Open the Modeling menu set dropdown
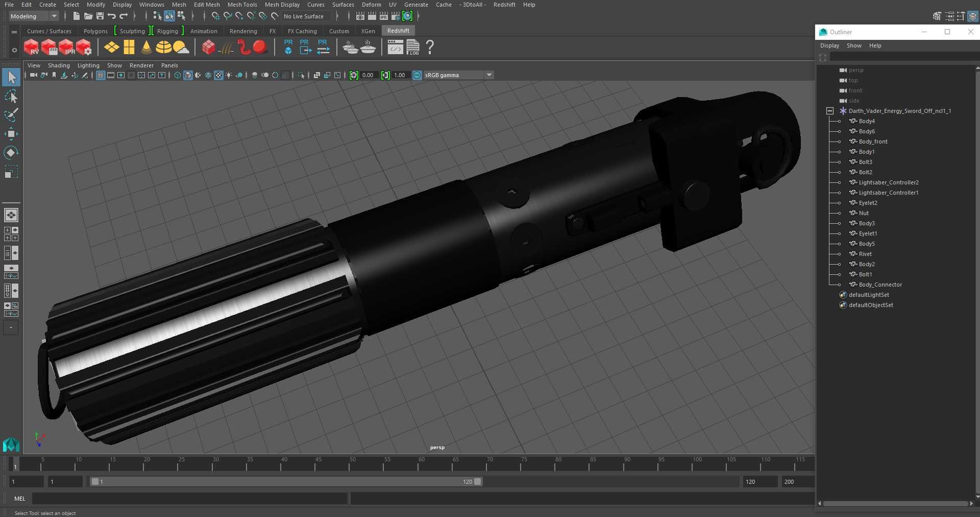The width and height of the screenshot is (980, 517). click(x=34, y=16)
